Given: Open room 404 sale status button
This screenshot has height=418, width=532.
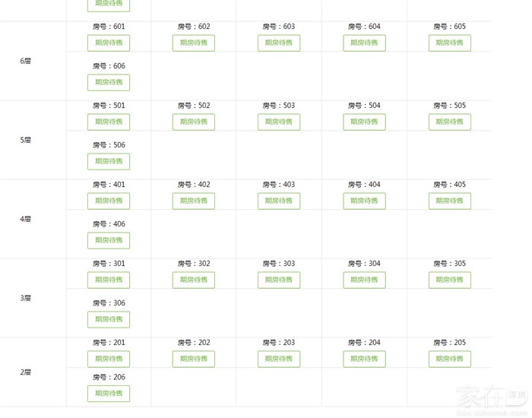Looking at the screenshot, I should (x=364, y=201).
